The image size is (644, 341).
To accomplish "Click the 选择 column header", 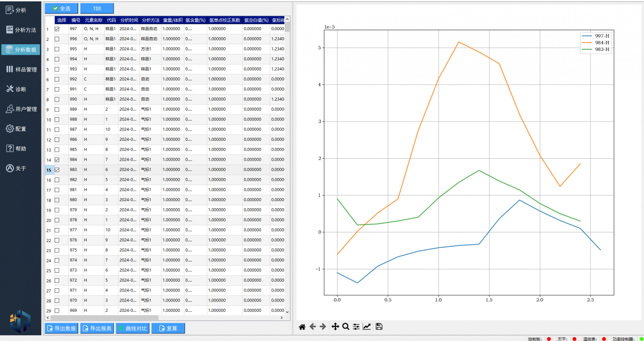I will [x=61, y=20].
